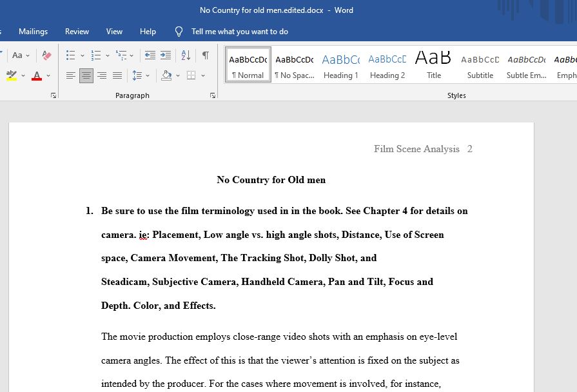Expand the bullet library dropdown arrow

tap(83, 55)
